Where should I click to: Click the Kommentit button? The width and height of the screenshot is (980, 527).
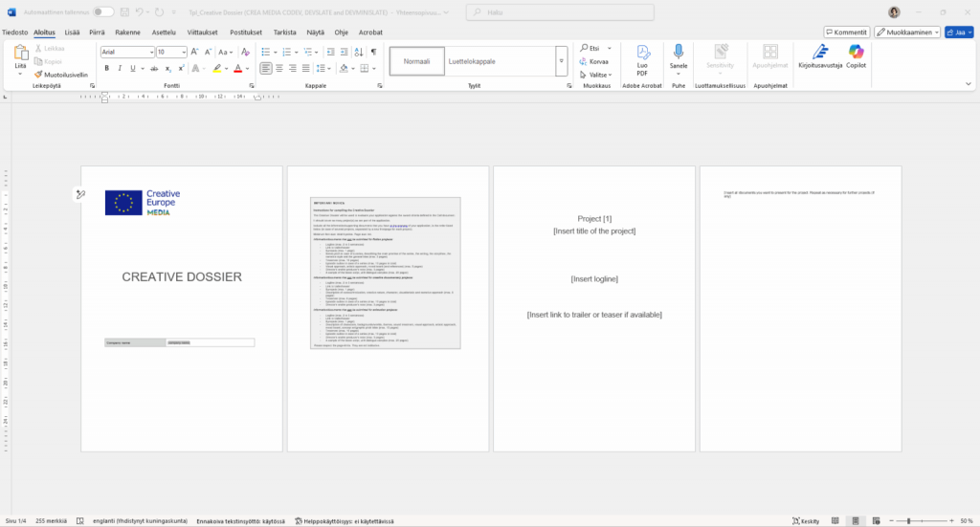click(x=845, y=32)
